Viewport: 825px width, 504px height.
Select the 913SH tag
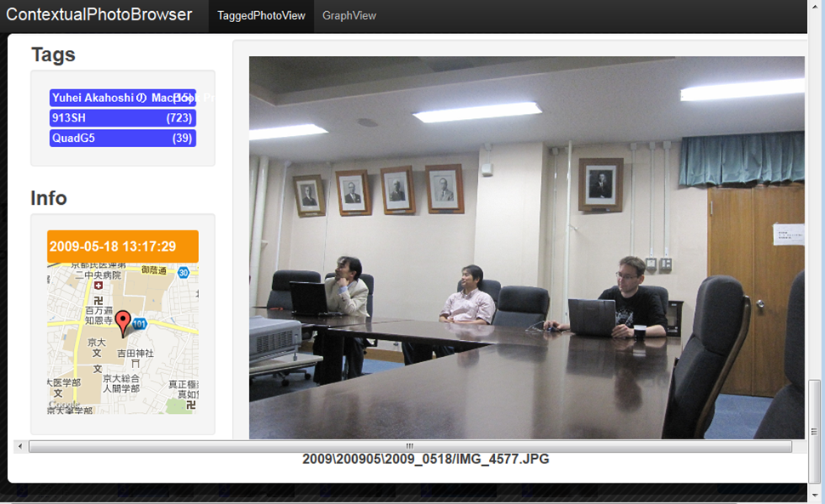(122, 118)
